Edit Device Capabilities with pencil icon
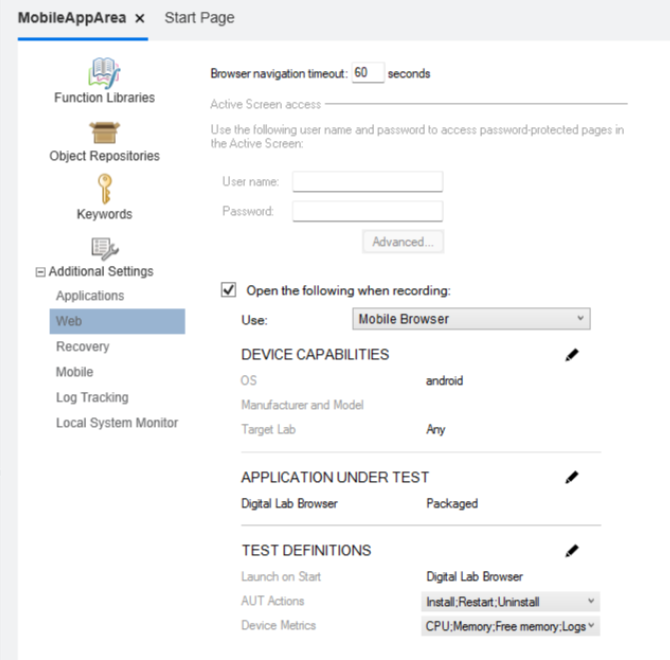The image size is (670, 660). (572, 355)
